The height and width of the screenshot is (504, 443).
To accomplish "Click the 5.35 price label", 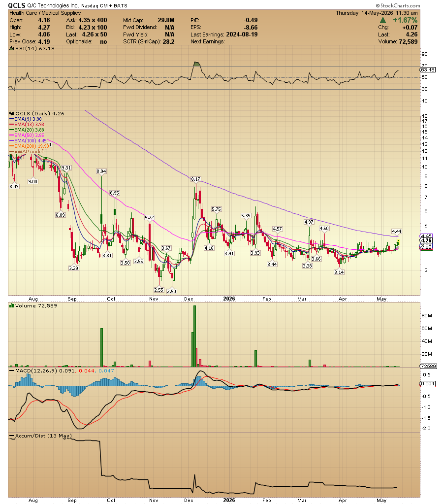I will coord(246,216).
